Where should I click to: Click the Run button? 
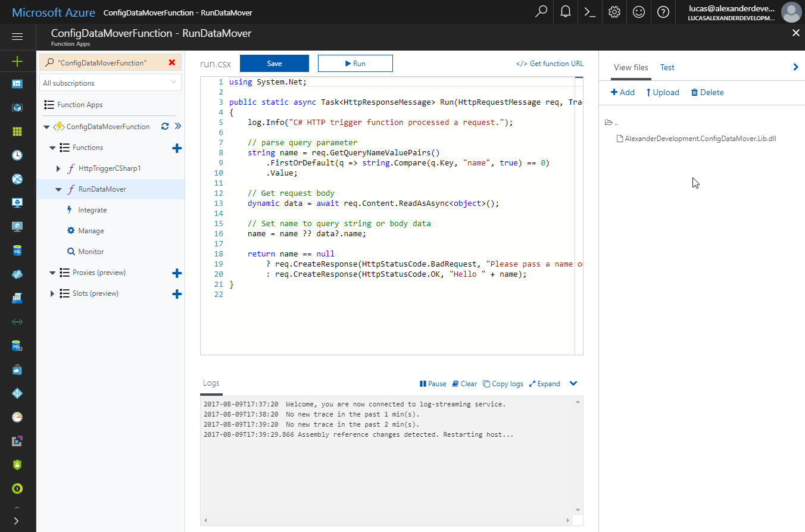click(x=355, y=64)
